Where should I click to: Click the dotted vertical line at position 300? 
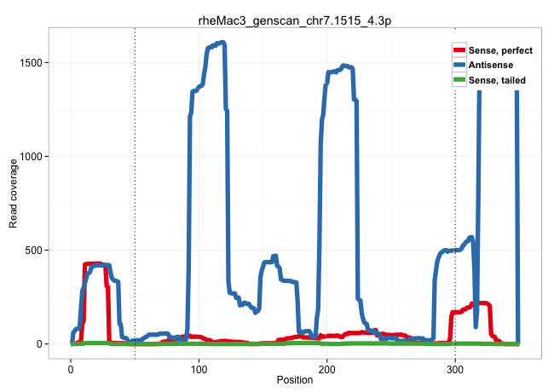click(455, 213)
